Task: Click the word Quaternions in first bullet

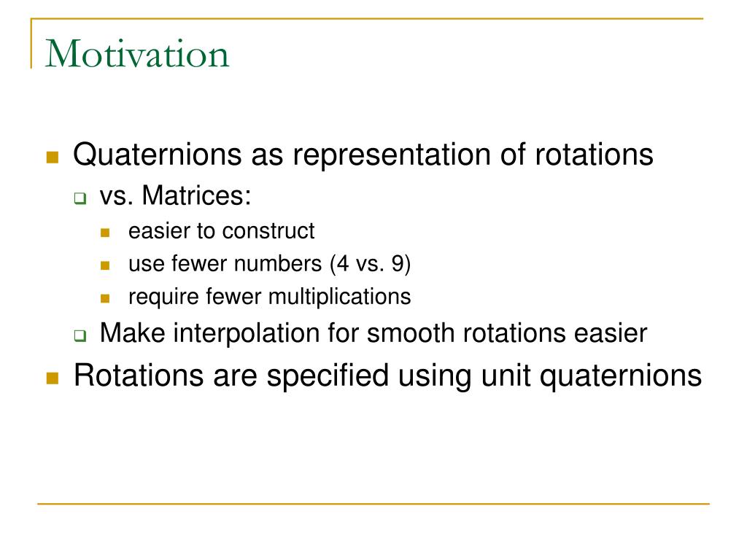Action: pos(158,155)
